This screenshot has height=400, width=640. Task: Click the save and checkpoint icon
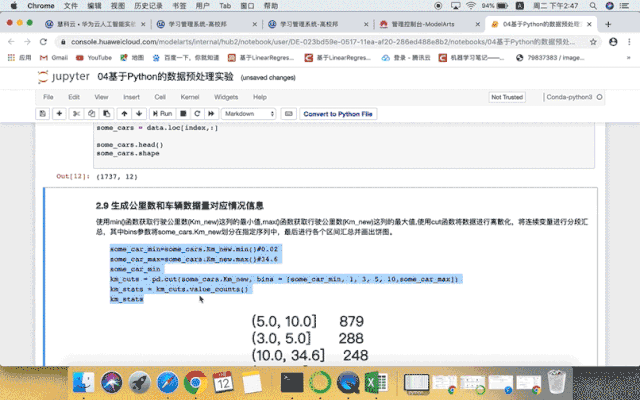click(x=42, y=114)
